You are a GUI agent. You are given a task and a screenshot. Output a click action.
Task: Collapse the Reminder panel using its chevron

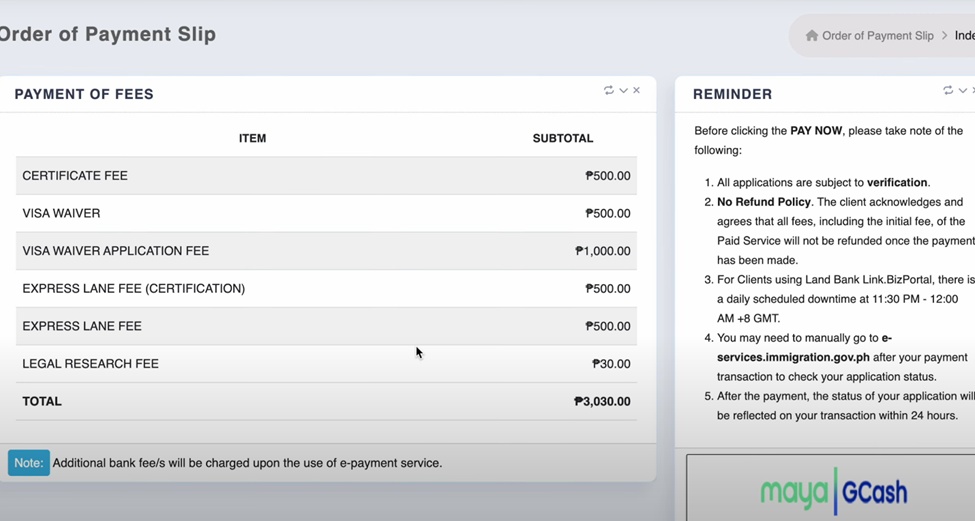[x=963, y=91]
